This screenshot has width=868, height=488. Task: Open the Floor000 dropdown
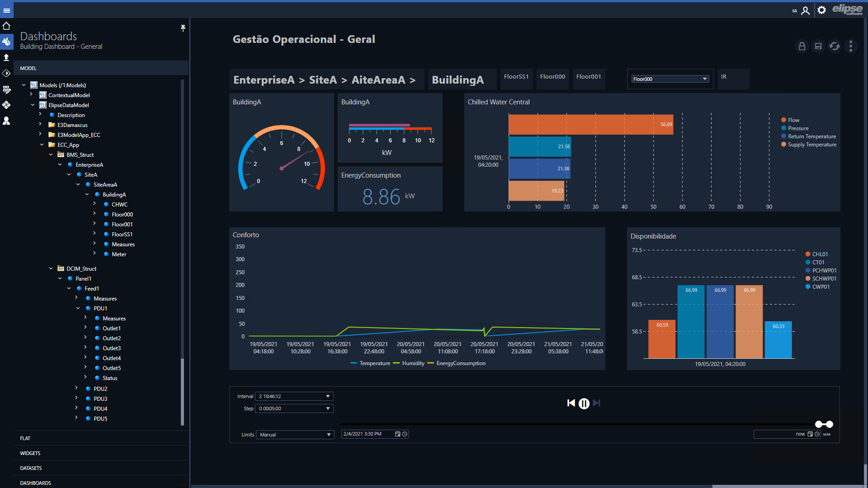point(670,79)
